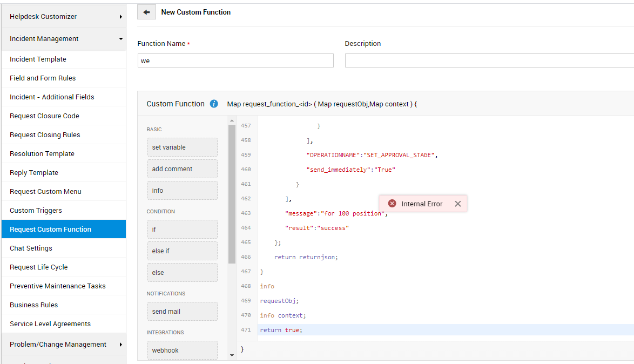
Task: Open Incident Template page
Action: (x=38, y=59)
